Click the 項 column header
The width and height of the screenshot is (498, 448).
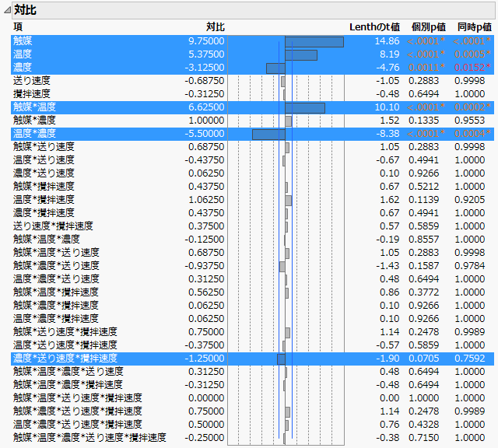click(x=18, y=27)
